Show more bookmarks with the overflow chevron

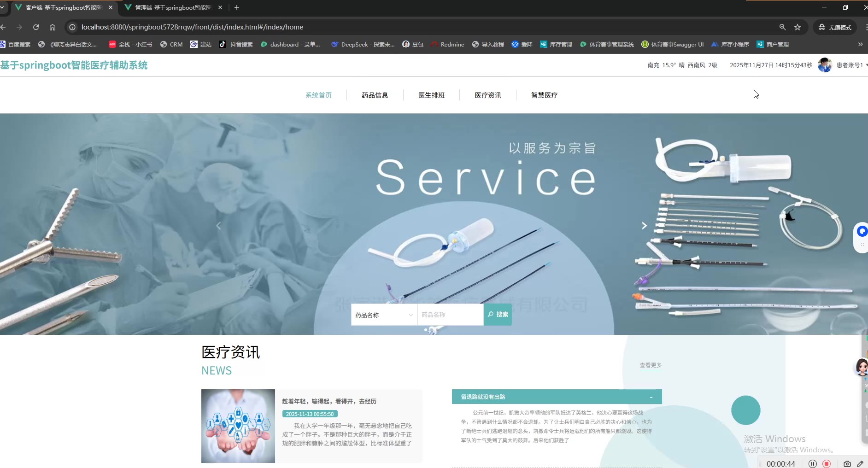(860, 44)
